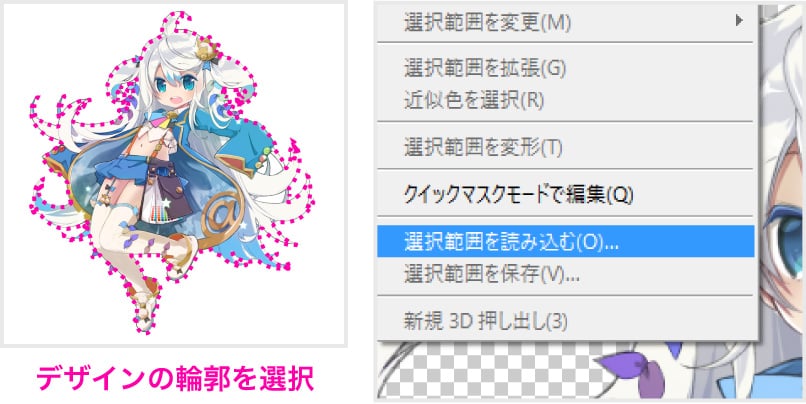Screen dimensions: 806x404
Task: Click 選択範囲を保存(V)... menu entry
Action: [565, 274]
